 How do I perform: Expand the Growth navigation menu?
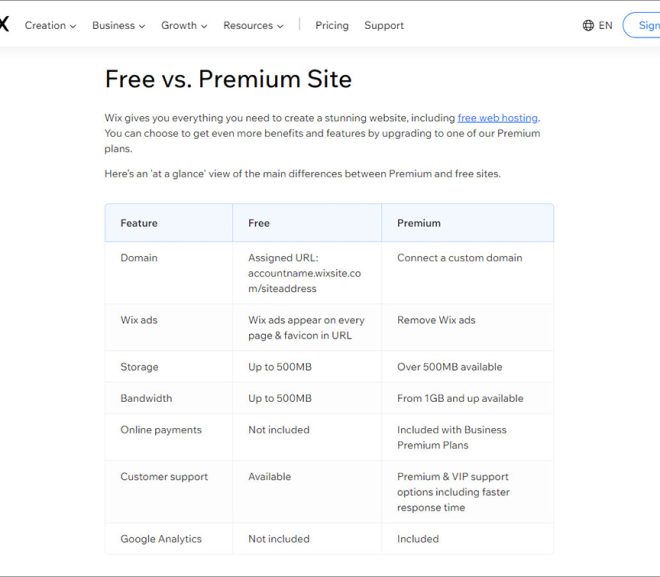click(184, 25)
